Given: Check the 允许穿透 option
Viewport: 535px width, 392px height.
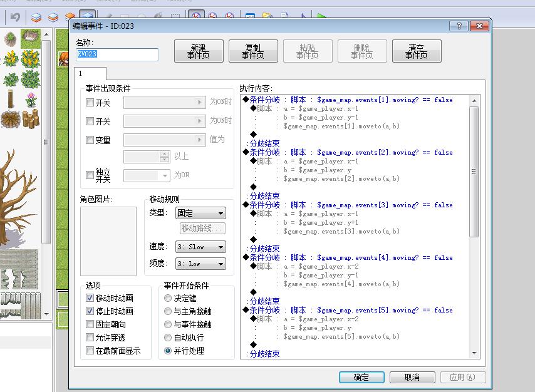Looking at the screenshot, I should pyautogui.click(x=90, y=338).
